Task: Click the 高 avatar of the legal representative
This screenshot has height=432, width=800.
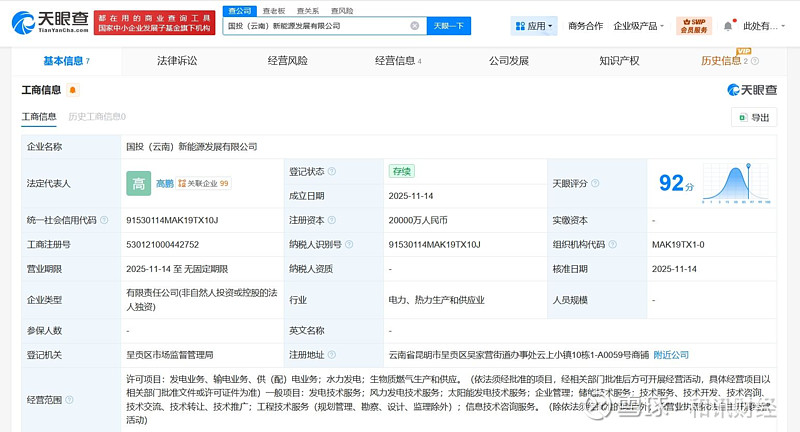Action: pos(138,183)
